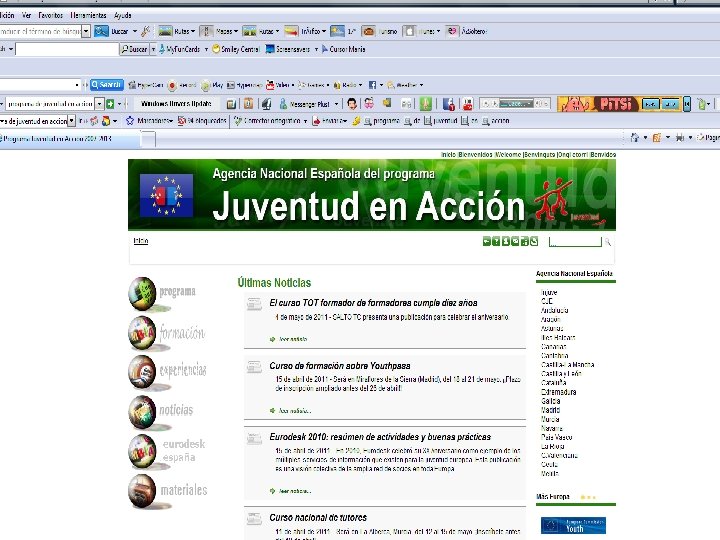Open the Corrector ortográfico dropdown arrow
The image size is (720, 540).
click(x=305, y=121)
